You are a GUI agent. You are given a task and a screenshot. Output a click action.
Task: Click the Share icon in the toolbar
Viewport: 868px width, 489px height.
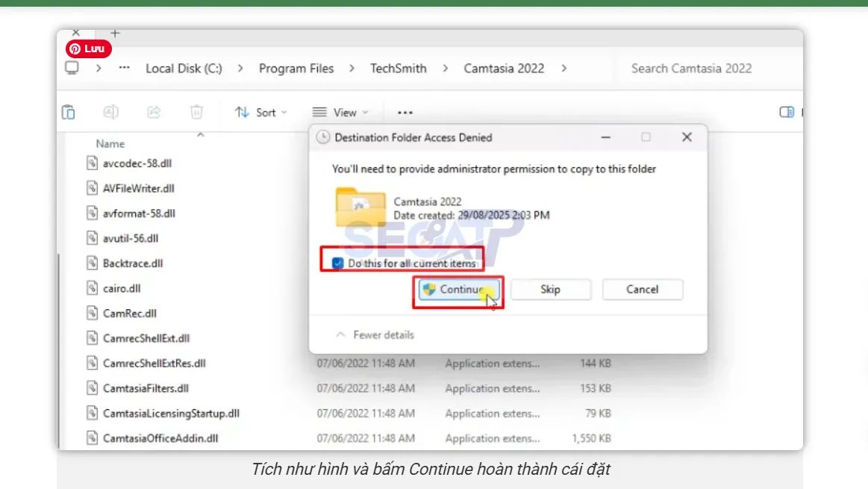[153, 111]
